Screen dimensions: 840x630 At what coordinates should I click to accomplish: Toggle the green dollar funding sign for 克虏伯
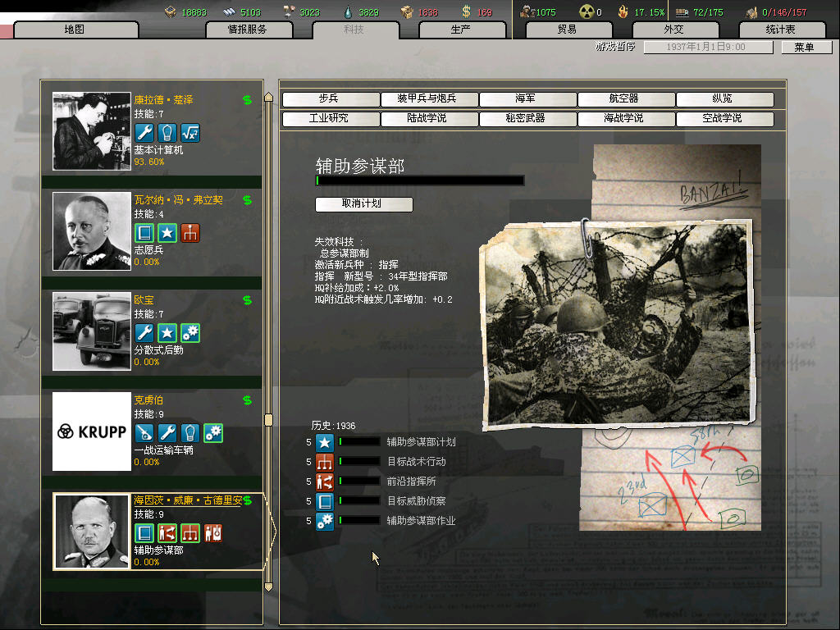click(x=247, y=400)
